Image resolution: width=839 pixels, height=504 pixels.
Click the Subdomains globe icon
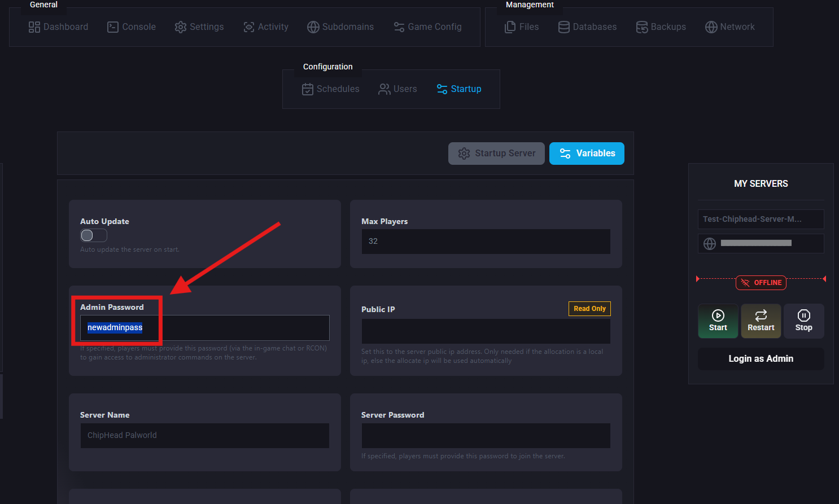(313, 27)
